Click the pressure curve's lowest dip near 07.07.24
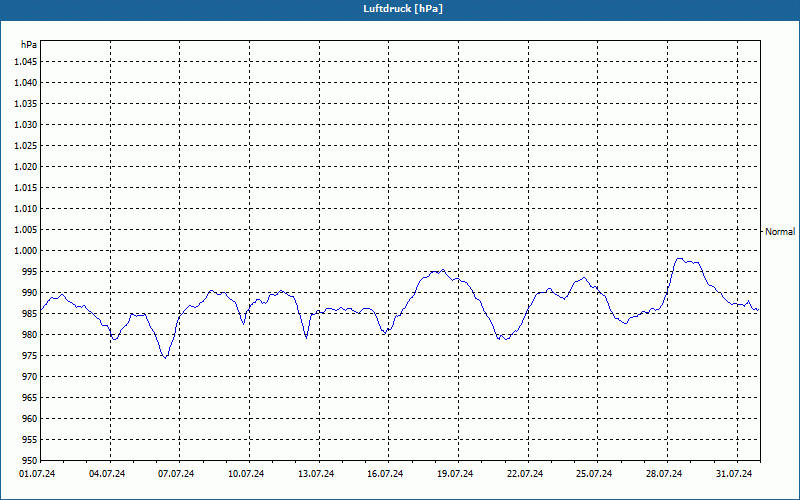Image resolution: width=800 pixels, height=500 pixels. (165, 358)
